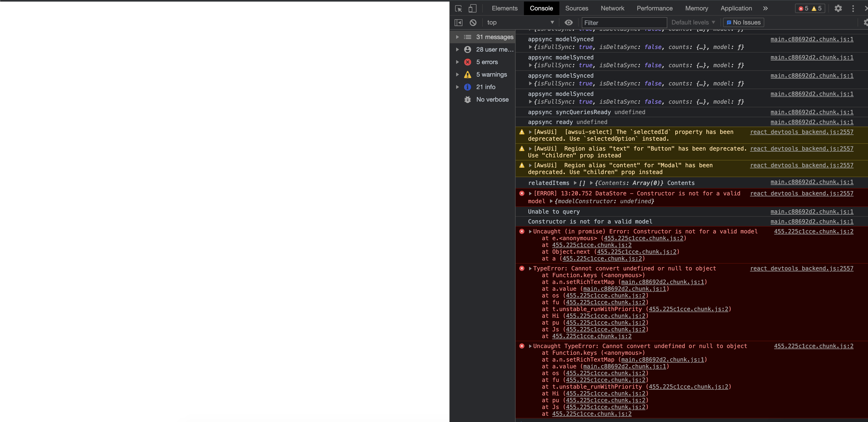This screenshot has height=422, width=868.
Task: Expand the Uncaught TypeError message
Action: pos(530,346)
